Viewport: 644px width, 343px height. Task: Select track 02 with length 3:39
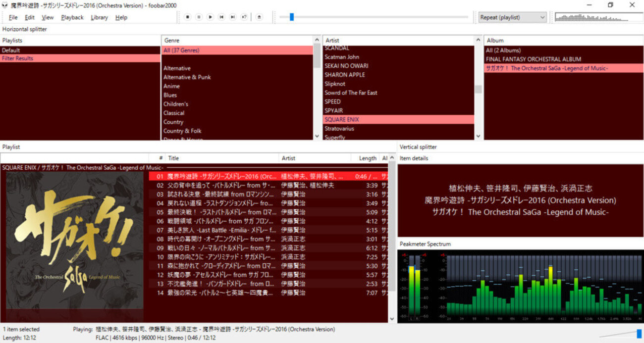coord(268,186)
